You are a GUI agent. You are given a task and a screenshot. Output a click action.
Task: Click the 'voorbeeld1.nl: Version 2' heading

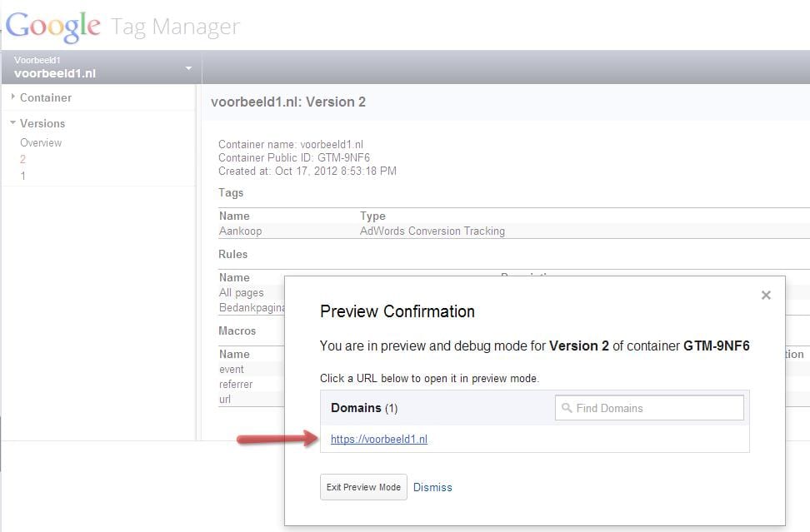(x=288, y=102)
